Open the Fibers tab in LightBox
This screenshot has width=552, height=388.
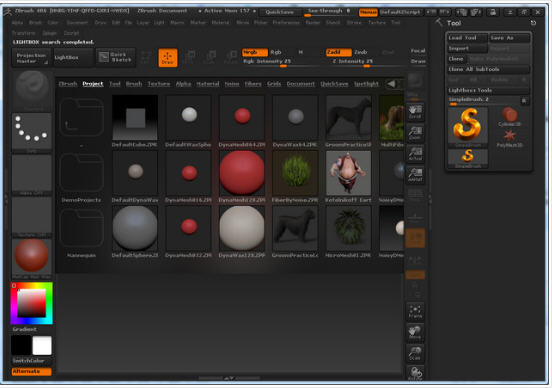253,84
